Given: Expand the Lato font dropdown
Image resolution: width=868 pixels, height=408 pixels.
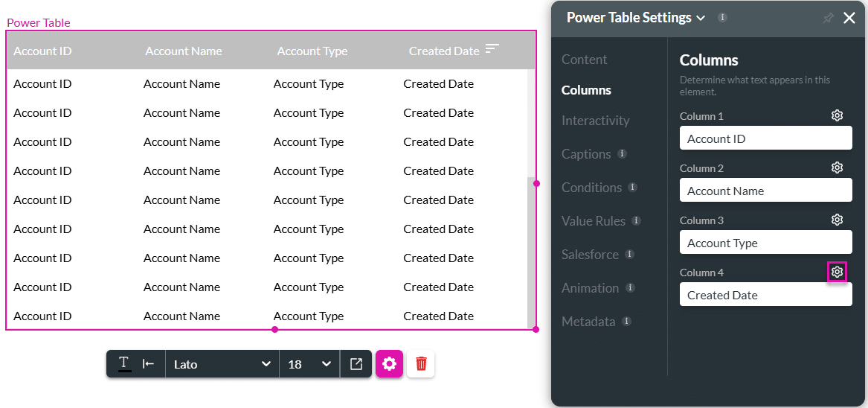Looking at the screenshot, I should [x=222, y=364].
